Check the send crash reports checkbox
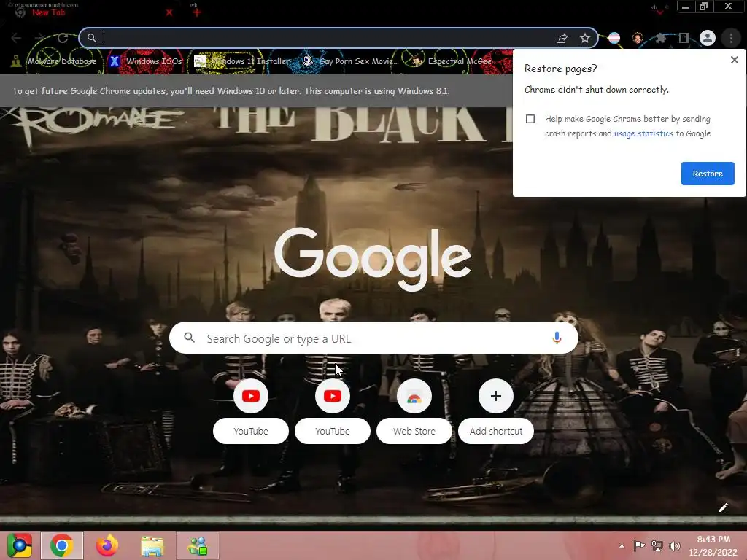This screenshot has width=747, height=560. click(530, 119)
